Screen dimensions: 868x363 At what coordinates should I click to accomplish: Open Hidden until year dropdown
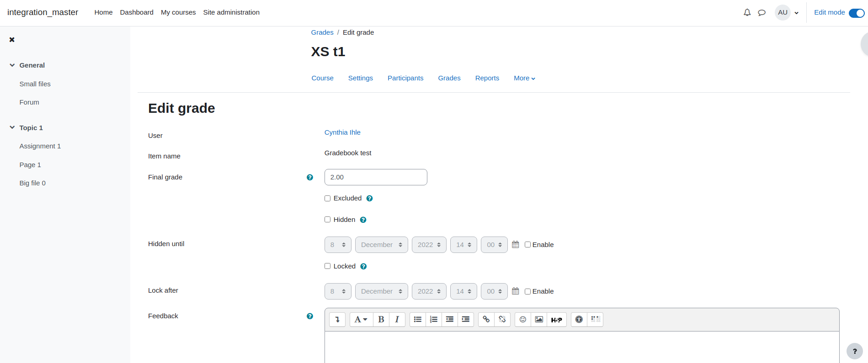tap(429, 245)
